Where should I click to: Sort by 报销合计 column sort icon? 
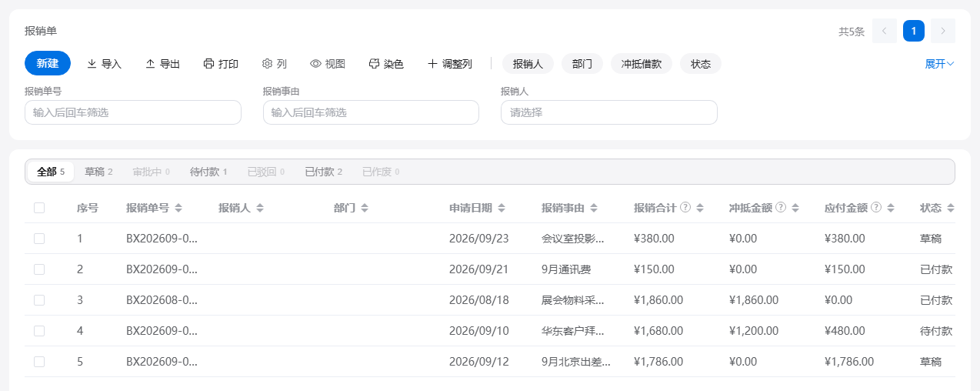pos(700,208)
